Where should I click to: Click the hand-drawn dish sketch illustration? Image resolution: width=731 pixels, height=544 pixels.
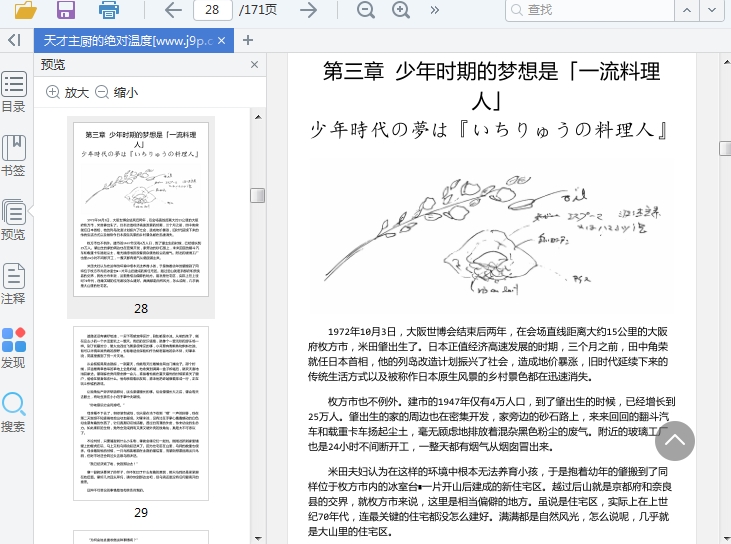pos(492,235)
